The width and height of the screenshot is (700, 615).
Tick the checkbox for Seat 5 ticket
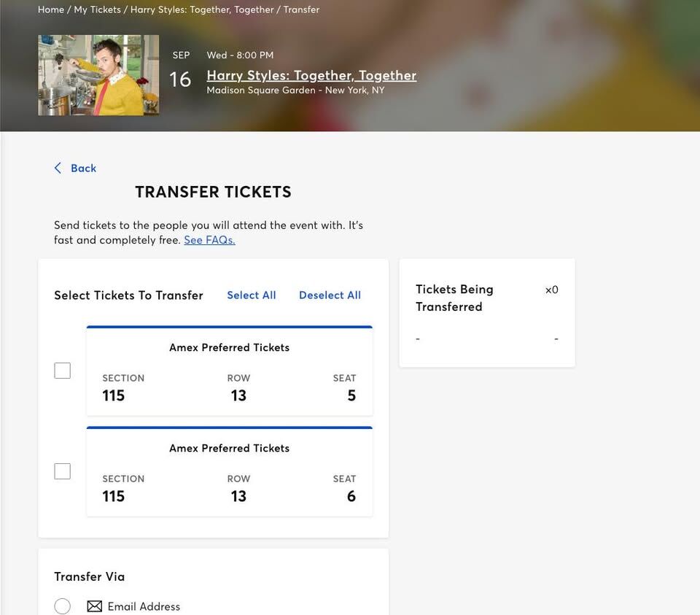pos(63,371)
